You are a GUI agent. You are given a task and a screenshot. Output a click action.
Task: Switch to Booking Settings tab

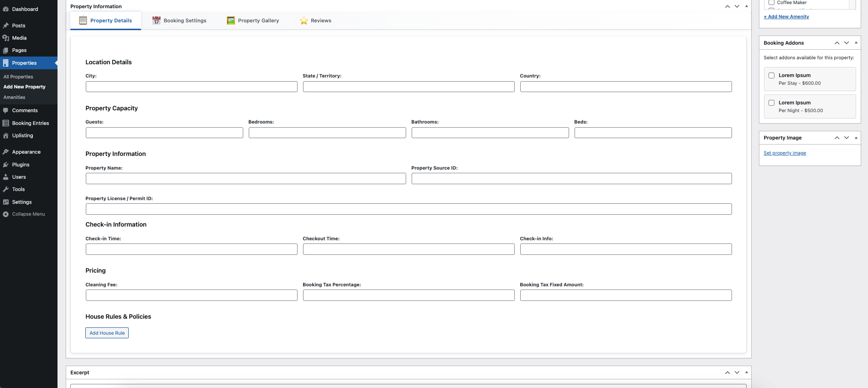pos(179,21)
